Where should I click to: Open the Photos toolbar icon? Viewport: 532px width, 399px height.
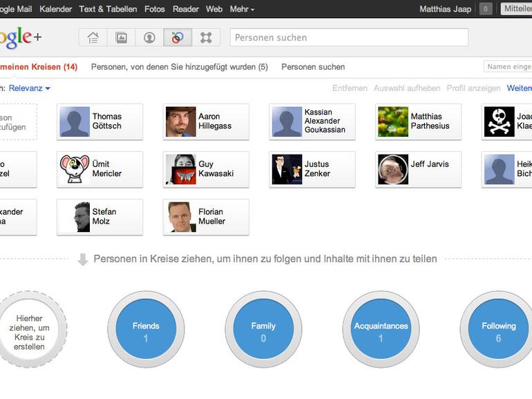pyautogui.click(x=122, y=38)
